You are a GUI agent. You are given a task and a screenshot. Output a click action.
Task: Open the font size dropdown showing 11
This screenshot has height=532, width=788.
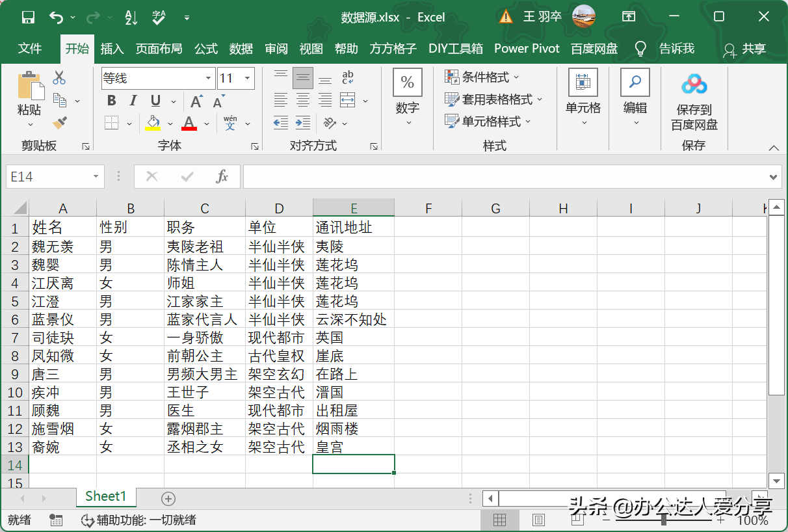tap(248, 79)
